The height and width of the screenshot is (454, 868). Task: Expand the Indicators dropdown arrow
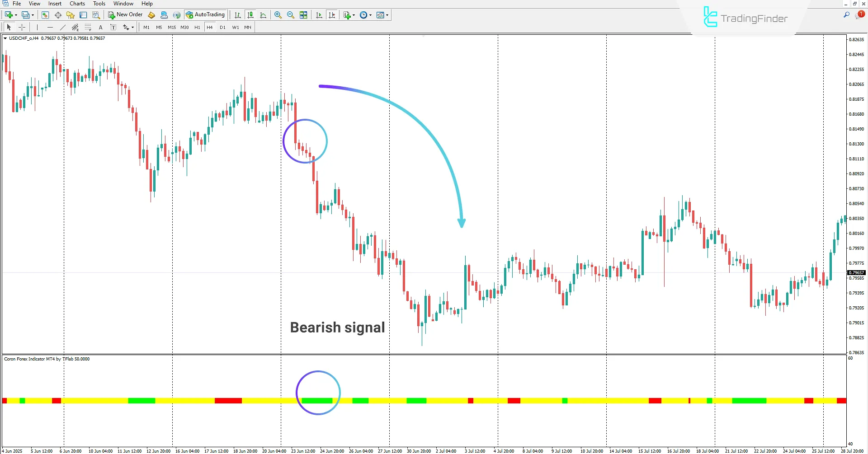[x=354, y=15]
